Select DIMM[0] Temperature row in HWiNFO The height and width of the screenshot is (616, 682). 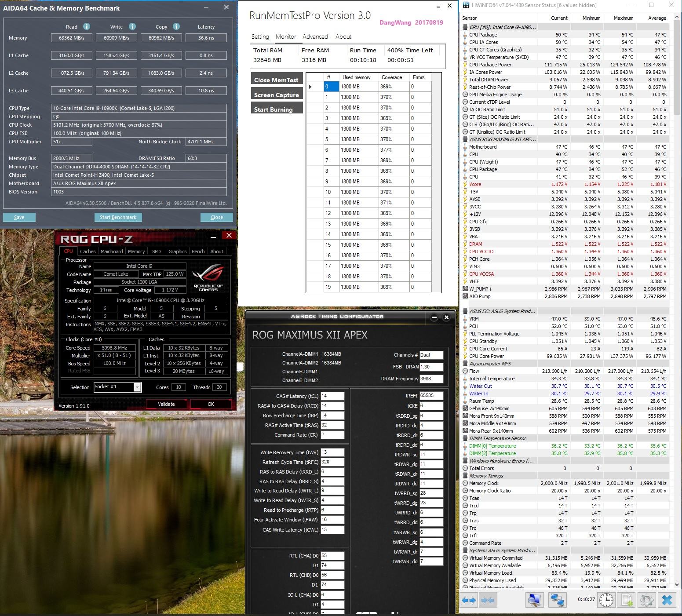tap(565, 446)
